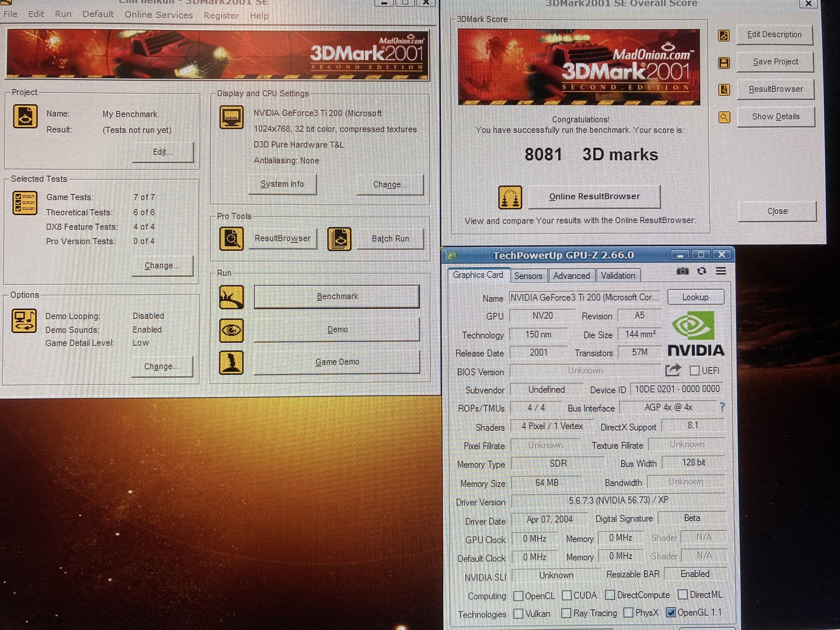Screen dimensions: 840x630
Task: Click the Project icon beside My Benchmark
Action: [x=25, y=116]
